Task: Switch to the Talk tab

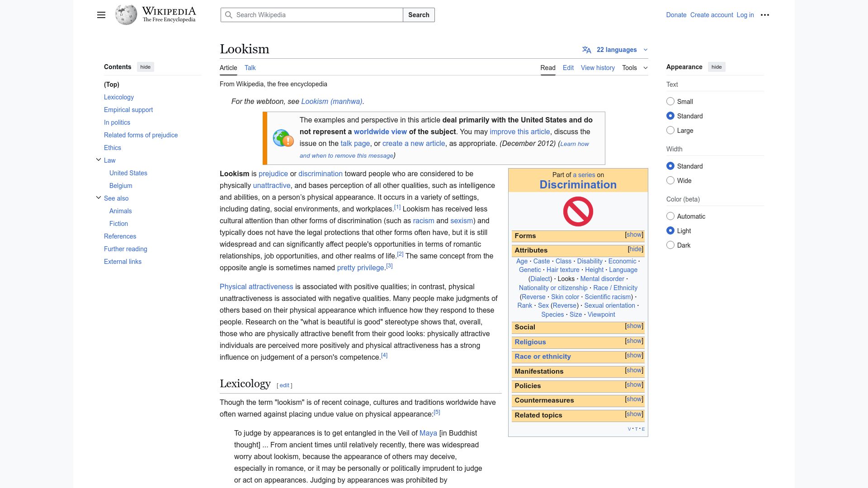Action: (250, 68)
